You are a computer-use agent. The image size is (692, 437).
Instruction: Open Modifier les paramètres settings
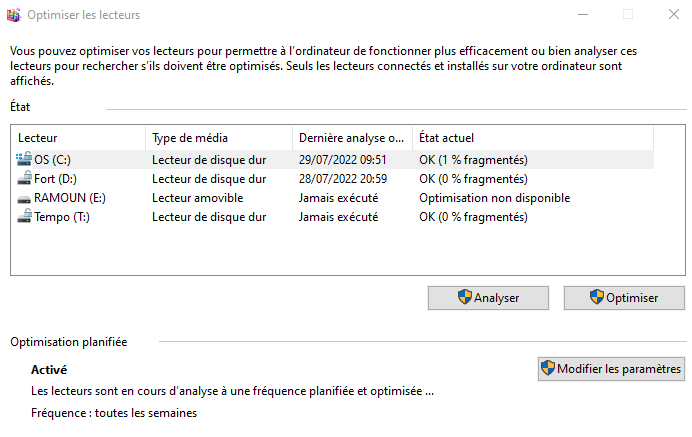pyautogui.click(x=611, y=368)
